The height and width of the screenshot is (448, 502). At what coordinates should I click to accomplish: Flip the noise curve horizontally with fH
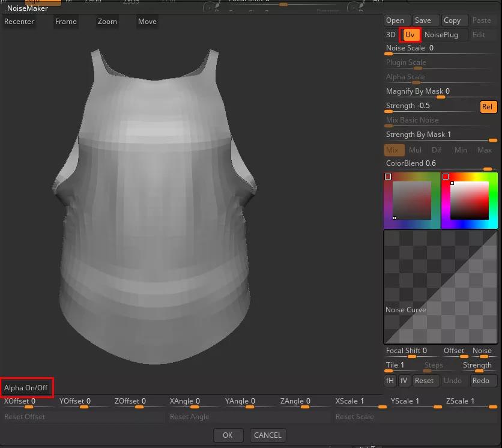390,381
